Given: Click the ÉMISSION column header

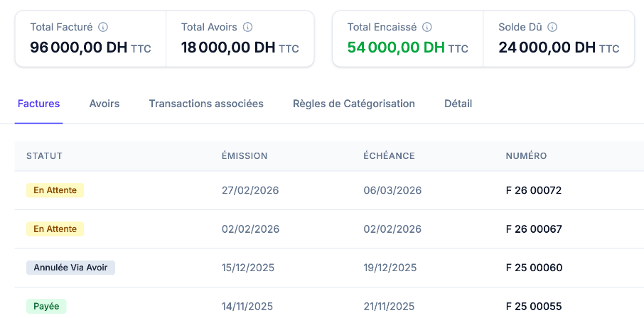Looking at the screenshot, I should [x=245, y=156].
